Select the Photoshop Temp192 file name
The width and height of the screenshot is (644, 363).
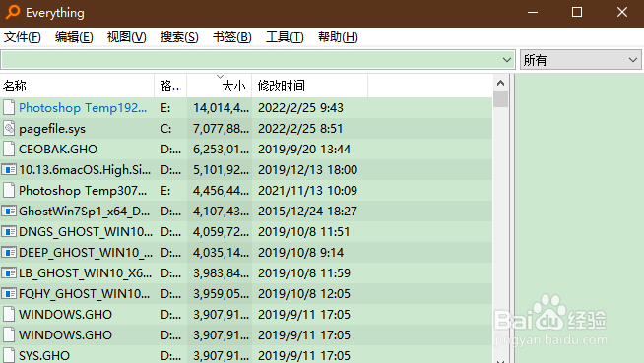83,108
